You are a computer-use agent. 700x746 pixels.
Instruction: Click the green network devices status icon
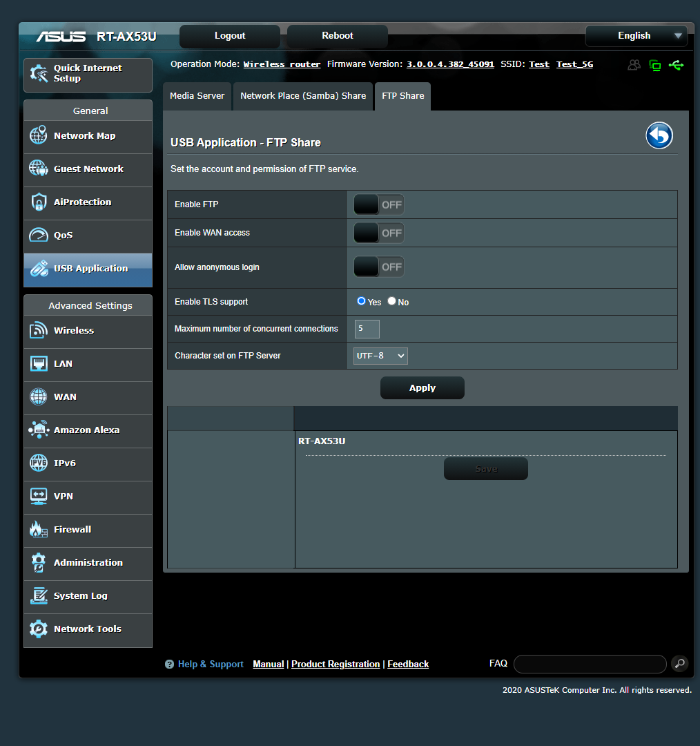coord(655,65)
